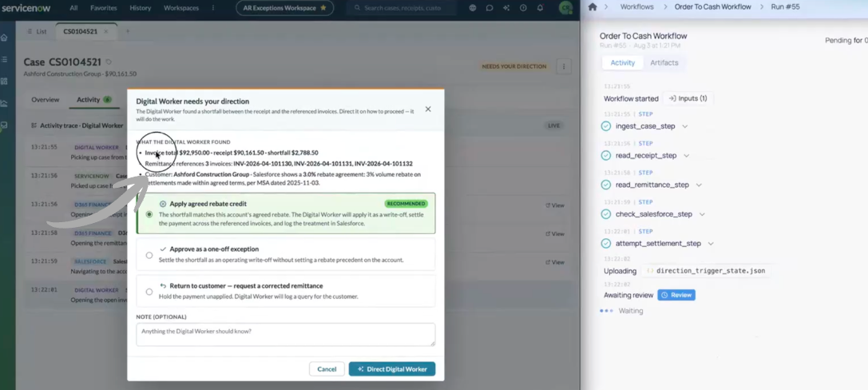
Task: Click the optional note text field
Action: point(286,335)
